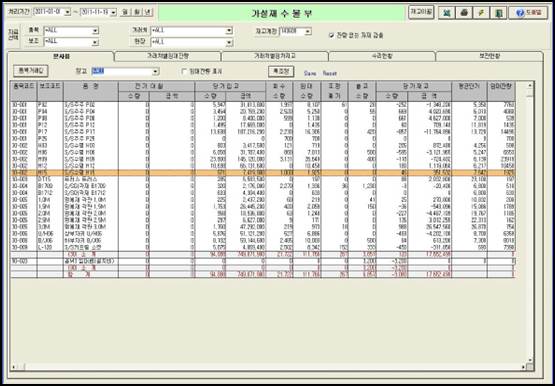This screenshot has height=386, width=555.
Task: Select the row with sub-code 1.5M
Action: tap(263, 207)
